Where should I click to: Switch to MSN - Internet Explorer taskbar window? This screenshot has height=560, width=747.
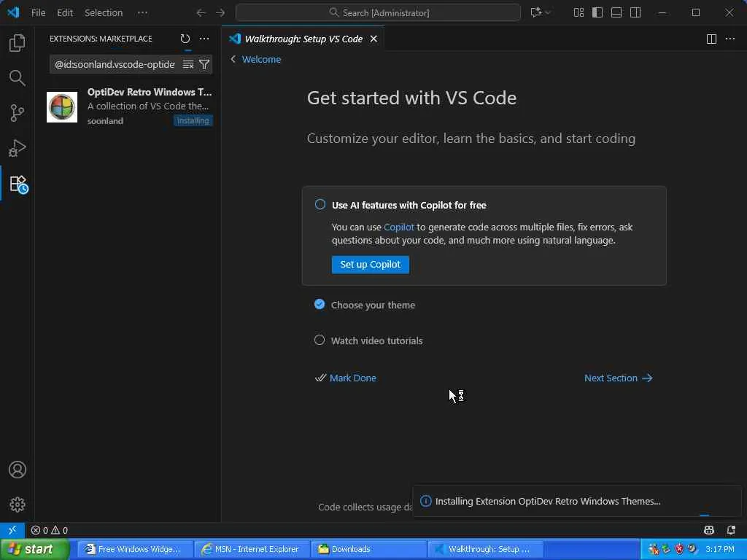tap(252, 549)
